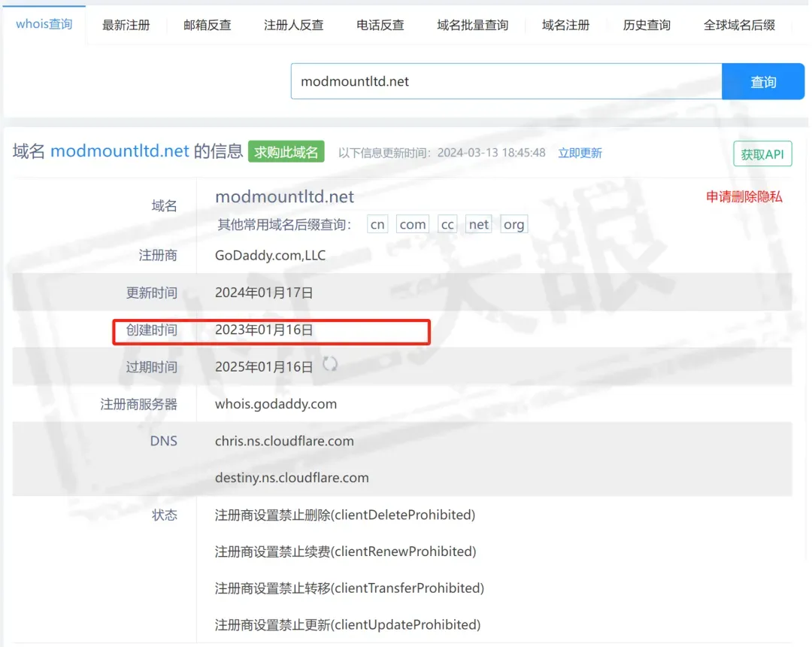Click the 状态 row label
The width and height of the screenshot is (812, 647).
(x=165, y=515)
